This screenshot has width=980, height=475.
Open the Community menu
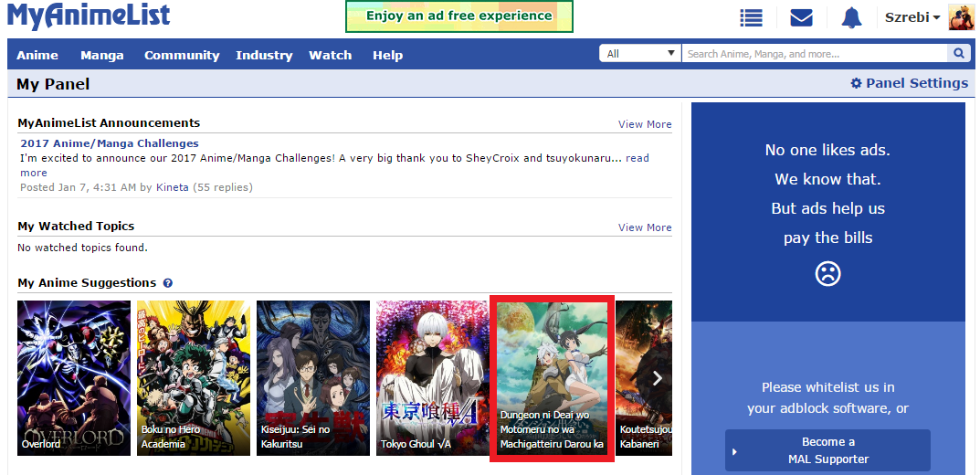(182, 55)
